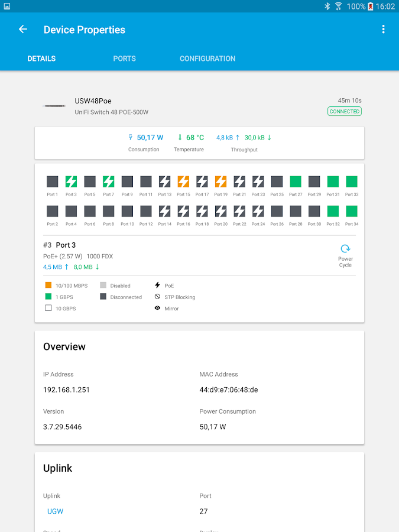Tap the CONNECTED status badge
This screenshot has height=532, width=399.
pos(345,111)
